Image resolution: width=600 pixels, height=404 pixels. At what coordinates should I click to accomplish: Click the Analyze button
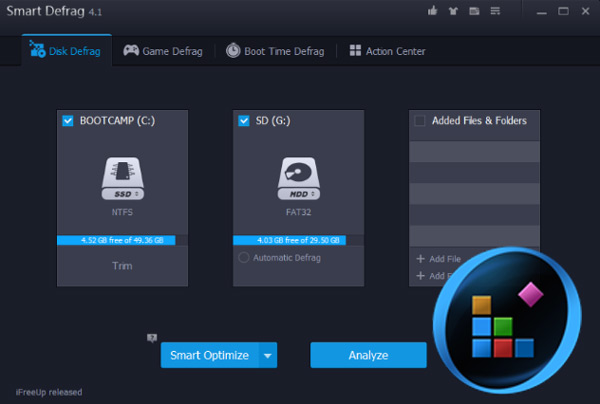tap(368, 355)
